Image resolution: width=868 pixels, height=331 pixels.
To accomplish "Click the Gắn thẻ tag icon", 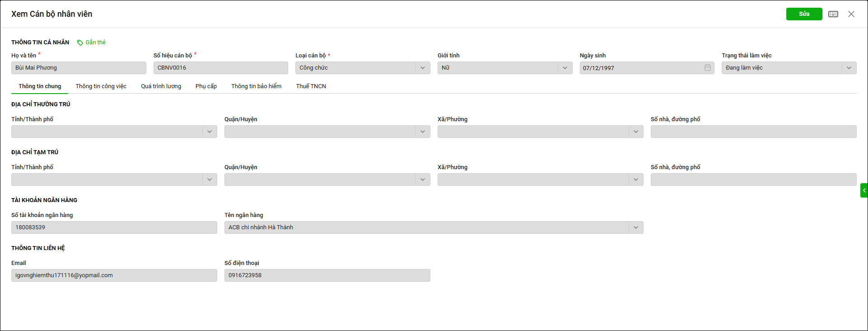I will click(80, 43).
